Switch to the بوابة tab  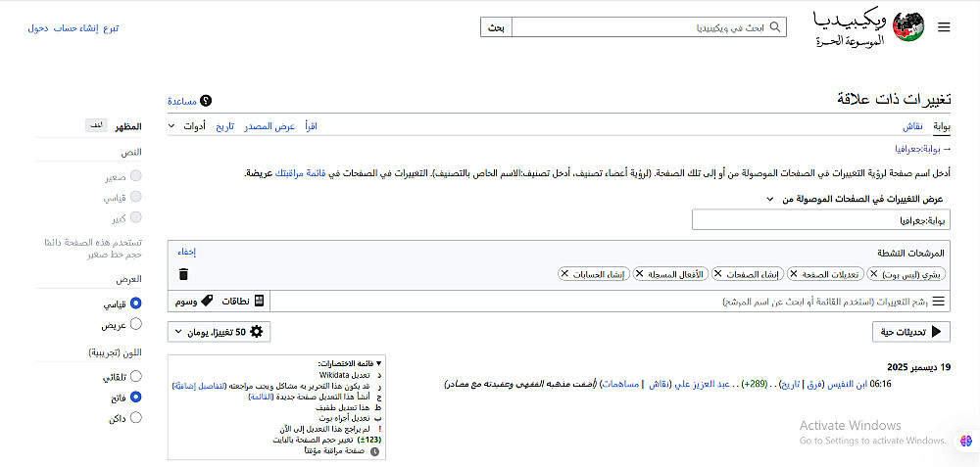point(942,126)
